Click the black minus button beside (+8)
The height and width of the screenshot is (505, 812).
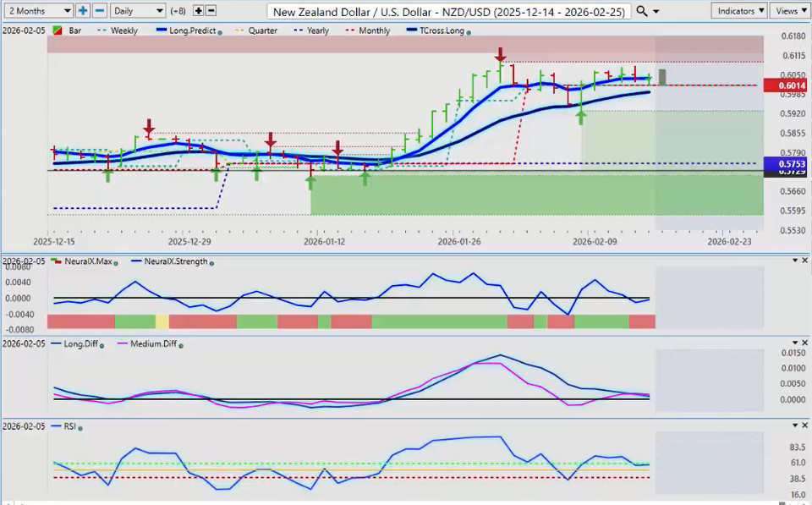coord(211,10)
